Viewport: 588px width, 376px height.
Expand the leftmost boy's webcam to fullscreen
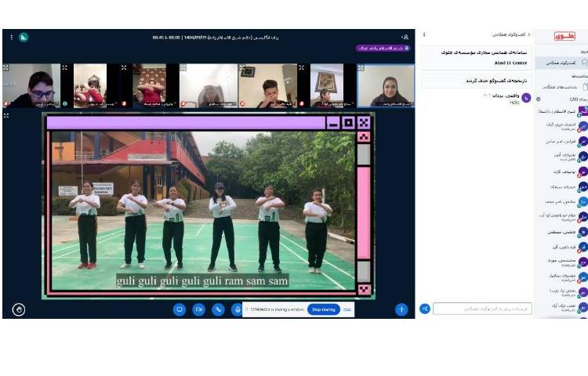6,68
